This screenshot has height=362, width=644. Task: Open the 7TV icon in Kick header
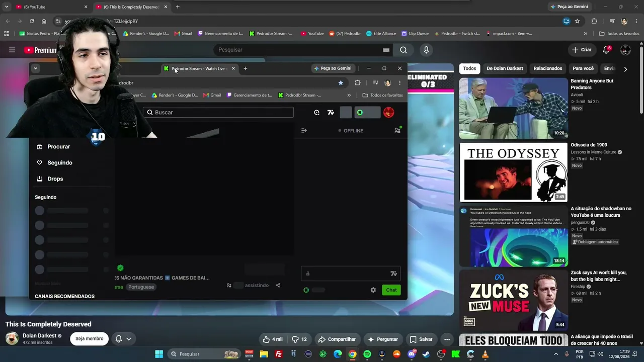point(331,112)
